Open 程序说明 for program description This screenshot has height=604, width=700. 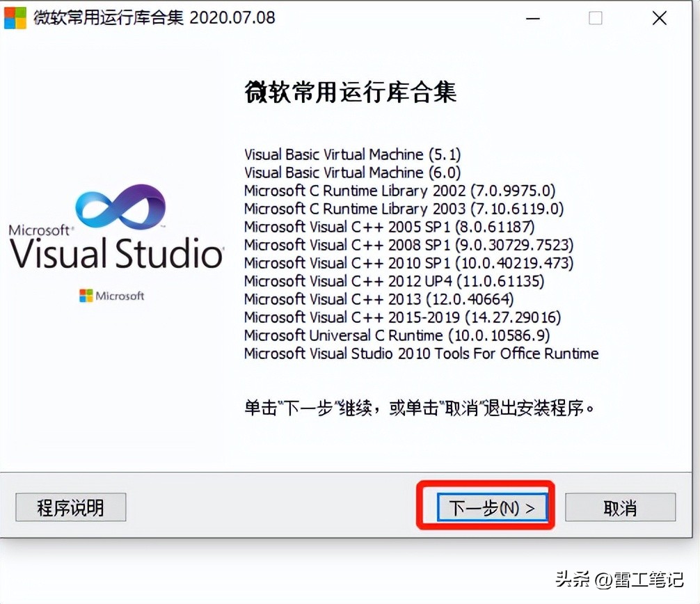pos(70,507)
